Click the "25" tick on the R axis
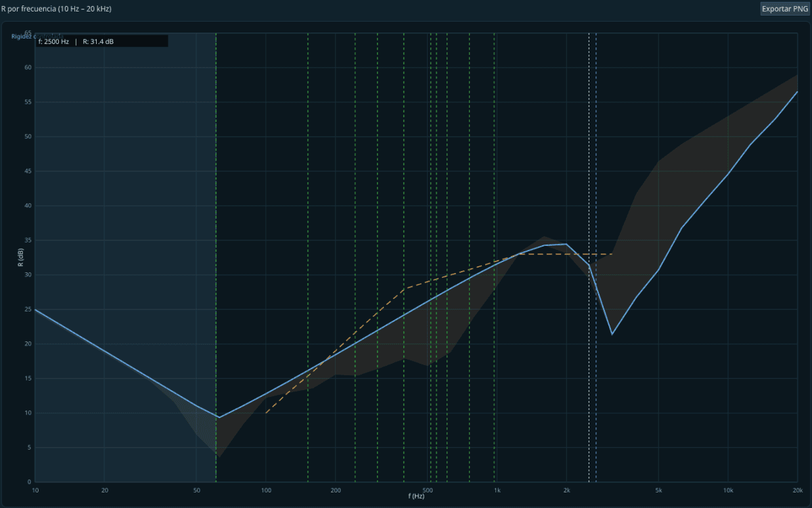This screenshot has width=812, height=508. [28, 310]
